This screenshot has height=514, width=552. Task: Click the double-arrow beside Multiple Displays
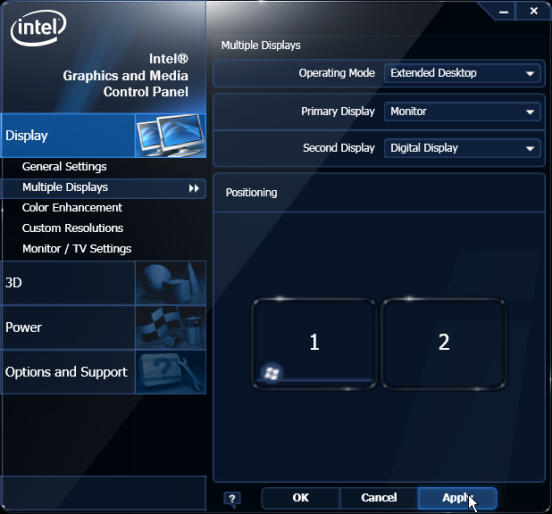194,188
